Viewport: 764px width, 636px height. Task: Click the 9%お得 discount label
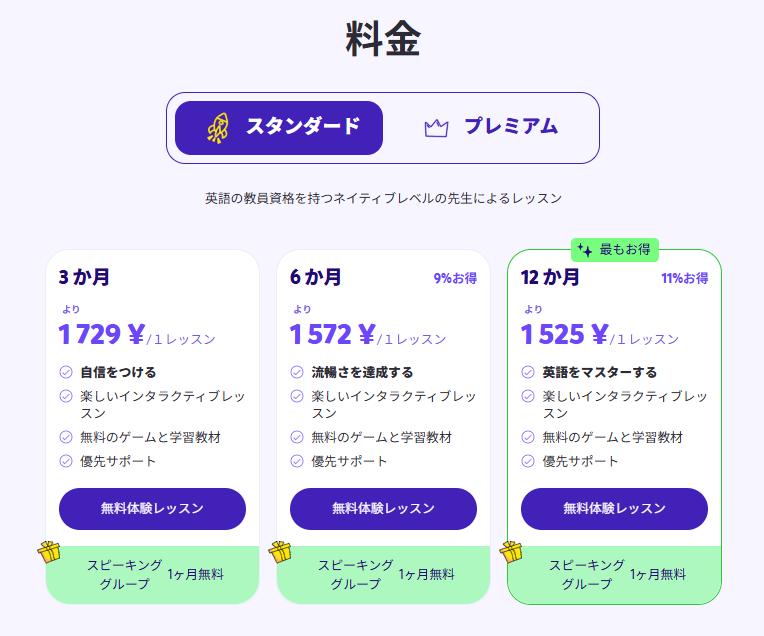[455, 278]
